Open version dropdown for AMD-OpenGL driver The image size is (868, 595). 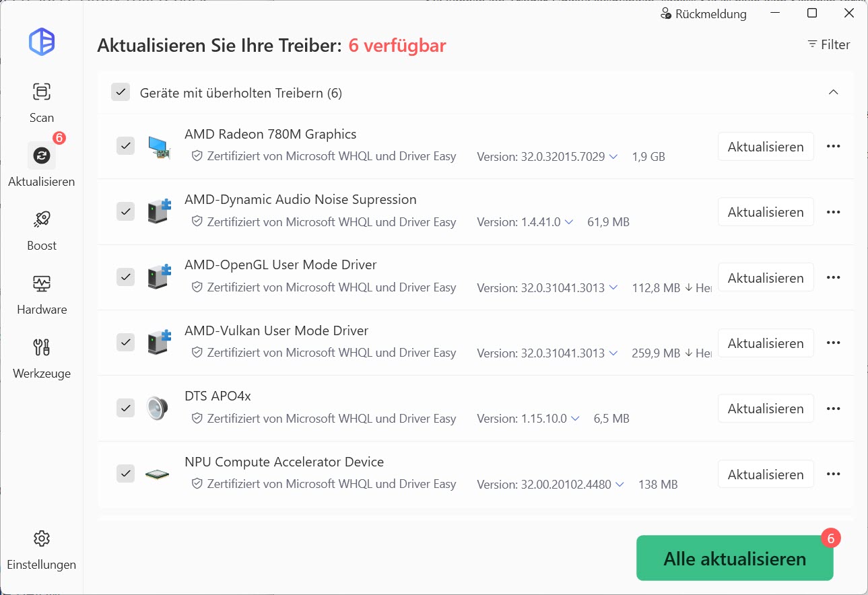coord(613,287)
